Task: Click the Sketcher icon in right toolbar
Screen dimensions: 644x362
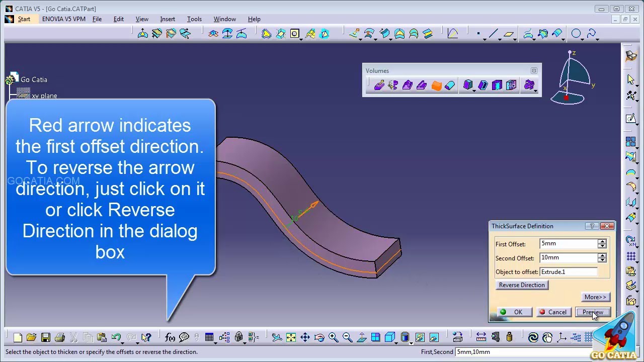Action: tap(631, 119)
